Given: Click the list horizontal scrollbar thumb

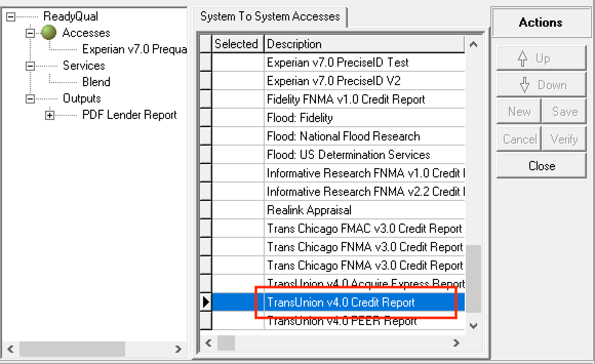Looking at the screenshot, I should click(226, 343).
